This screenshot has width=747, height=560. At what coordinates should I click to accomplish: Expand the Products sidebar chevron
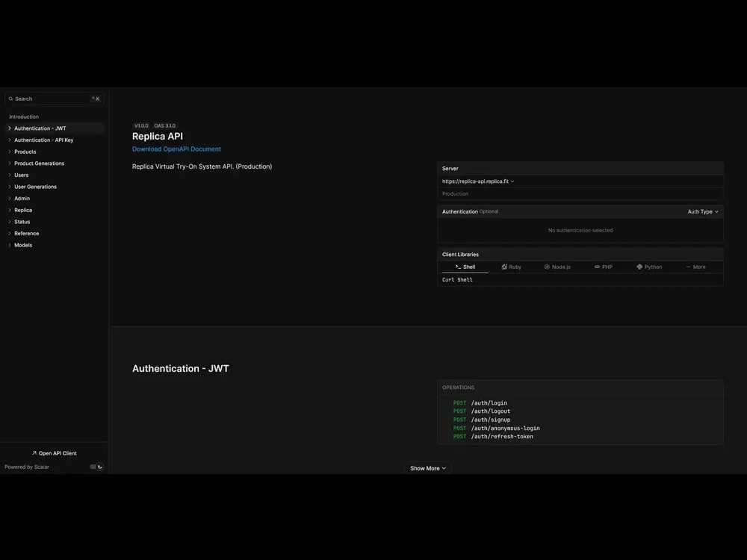[x=10, y=152]
